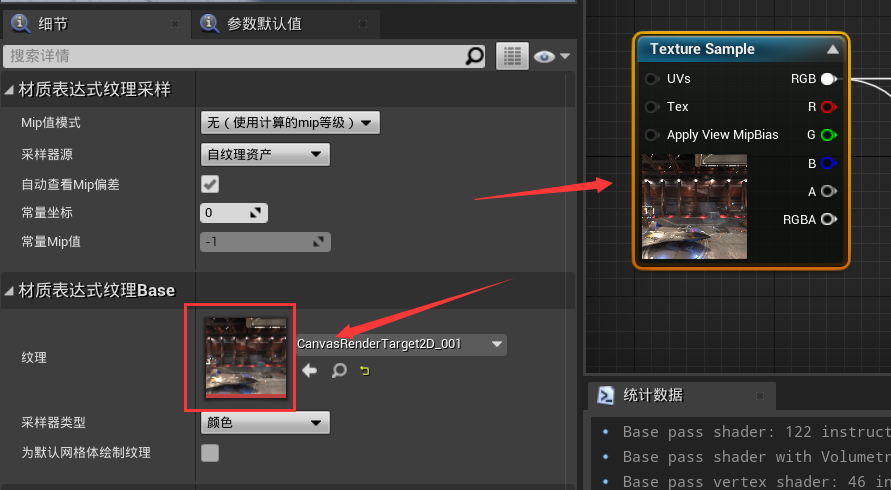891x490 pixels.
Task: Click the magnifier icon in search box
Action: coord(474,56)
